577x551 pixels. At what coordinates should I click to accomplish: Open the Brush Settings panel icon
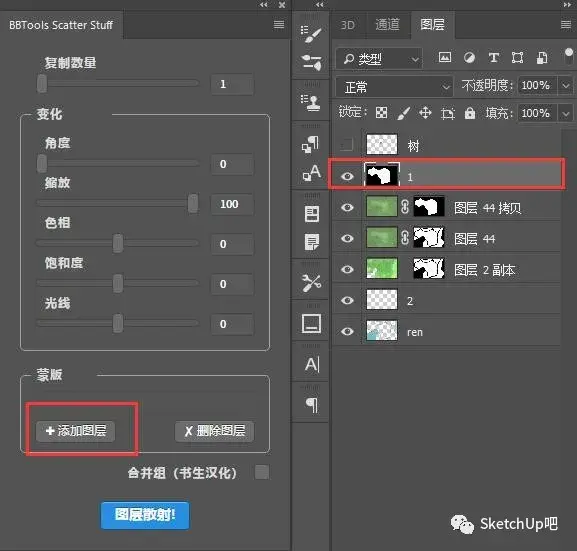311,33
